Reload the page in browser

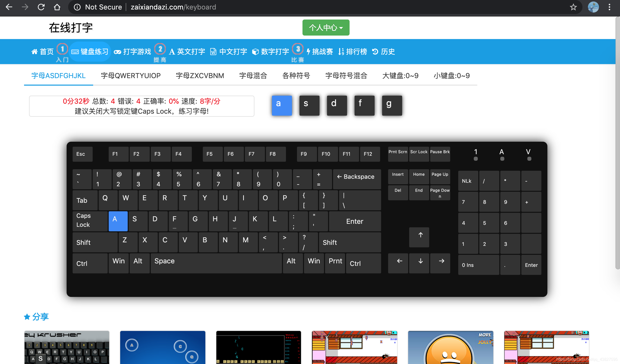tap(41, 7)
